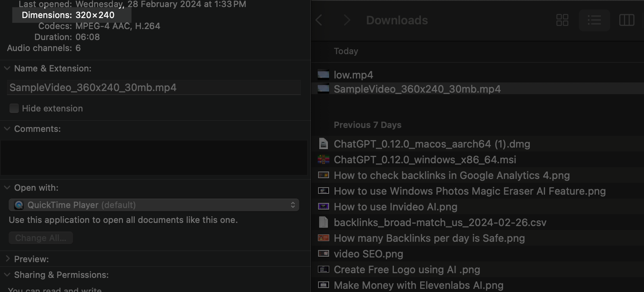Switch Finder to column view

[x=626, y=20]
